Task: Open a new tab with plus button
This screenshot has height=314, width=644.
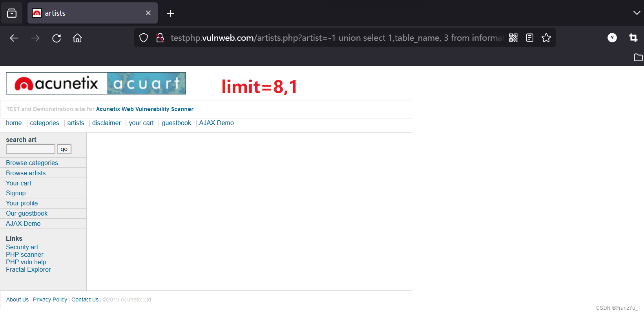Action: pos(170,13)
